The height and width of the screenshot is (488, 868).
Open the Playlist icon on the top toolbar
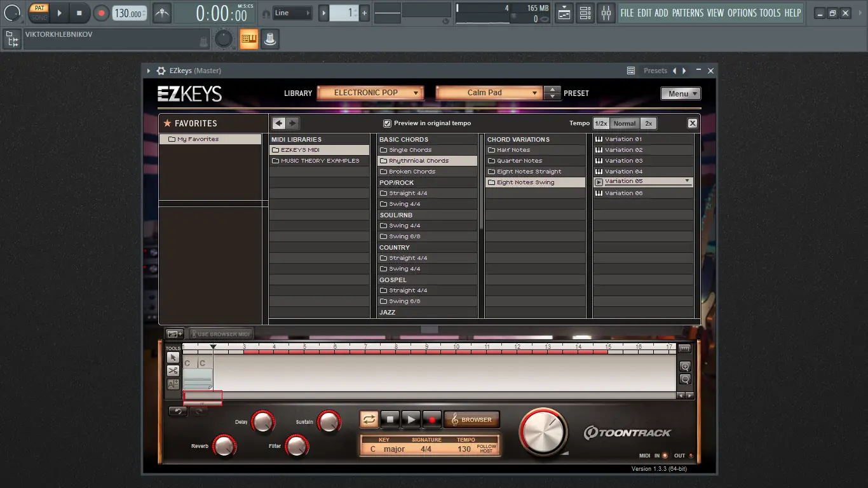coord(564,13)
